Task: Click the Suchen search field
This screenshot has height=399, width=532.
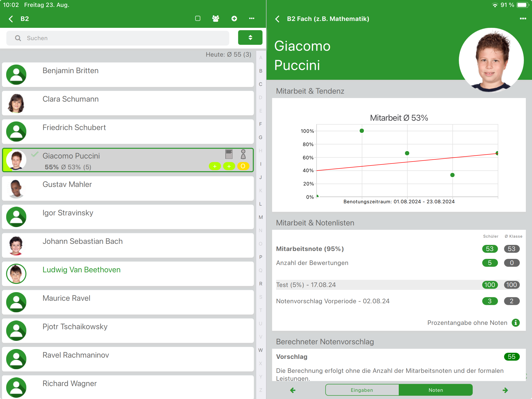Action: pos(118,38)
